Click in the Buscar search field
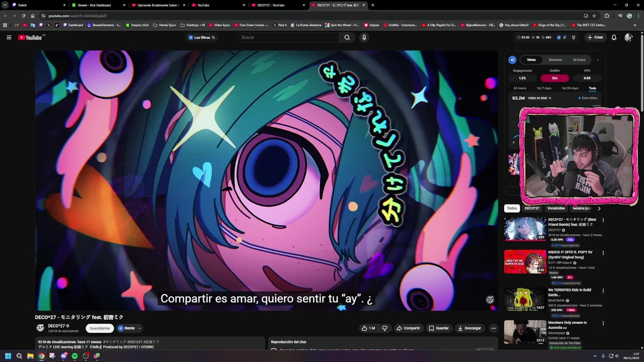Screen dimensions: 644x362 pos(289,37)
